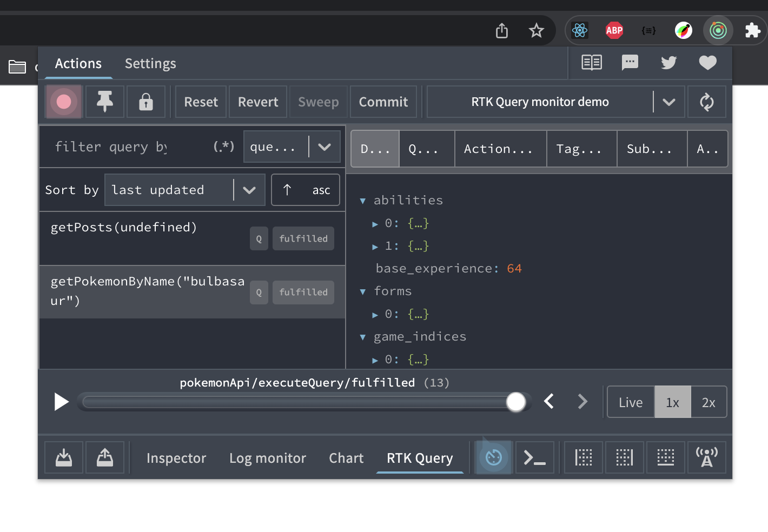Click the lock changes icon

point(145,102)
